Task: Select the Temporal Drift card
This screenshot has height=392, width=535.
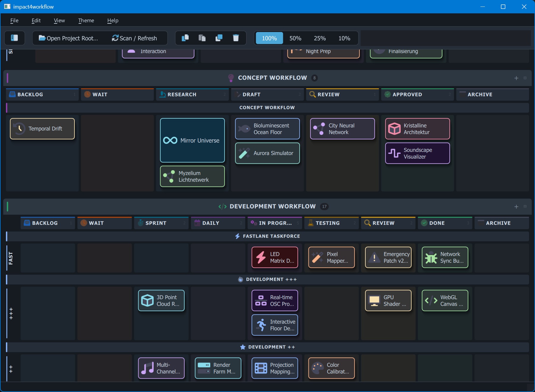Action: [42, 129]
